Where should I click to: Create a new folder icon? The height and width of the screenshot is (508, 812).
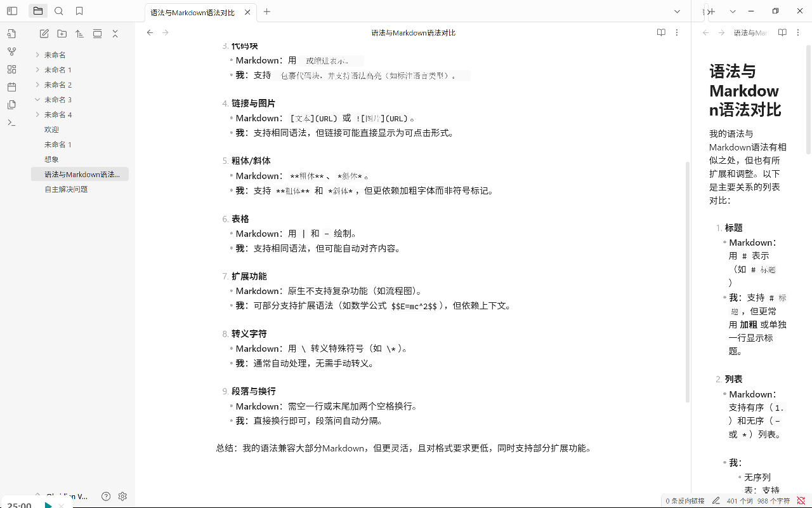(x=62, y=34)
